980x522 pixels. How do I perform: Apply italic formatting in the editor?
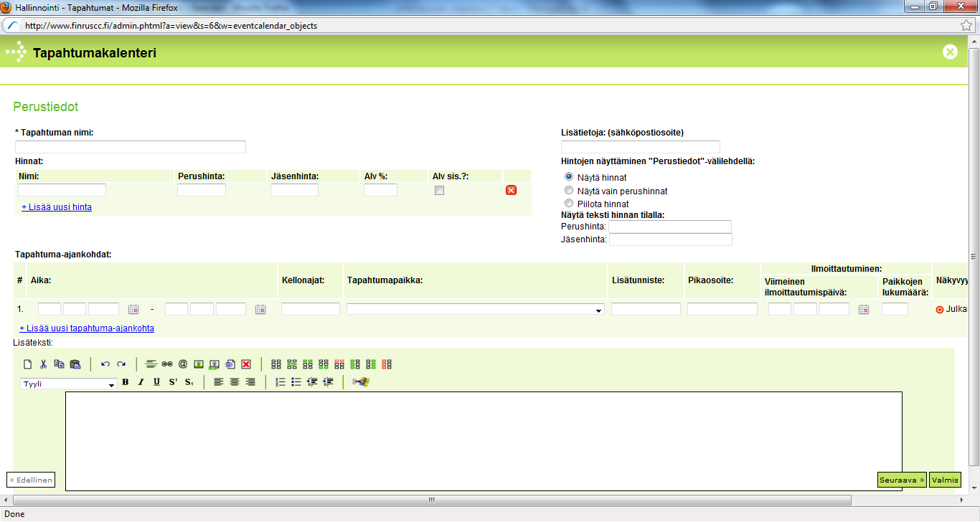click(x=141, y=382)
